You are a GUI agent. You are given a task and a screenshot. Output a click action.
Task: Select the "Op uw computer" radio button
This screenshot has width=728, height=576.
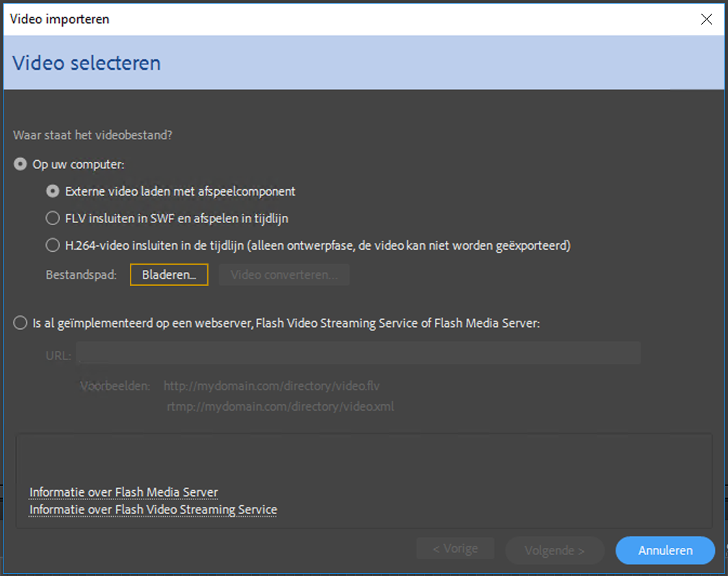20,164
